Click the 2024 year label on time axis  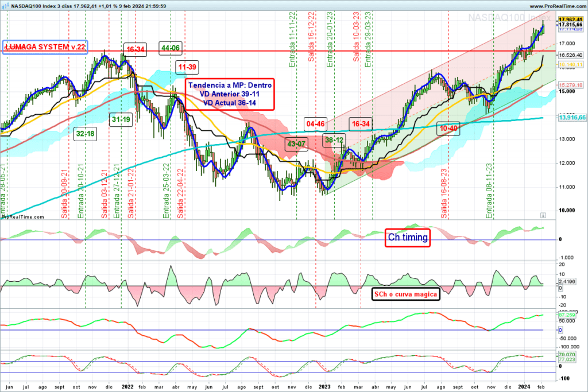pos(524,387)
